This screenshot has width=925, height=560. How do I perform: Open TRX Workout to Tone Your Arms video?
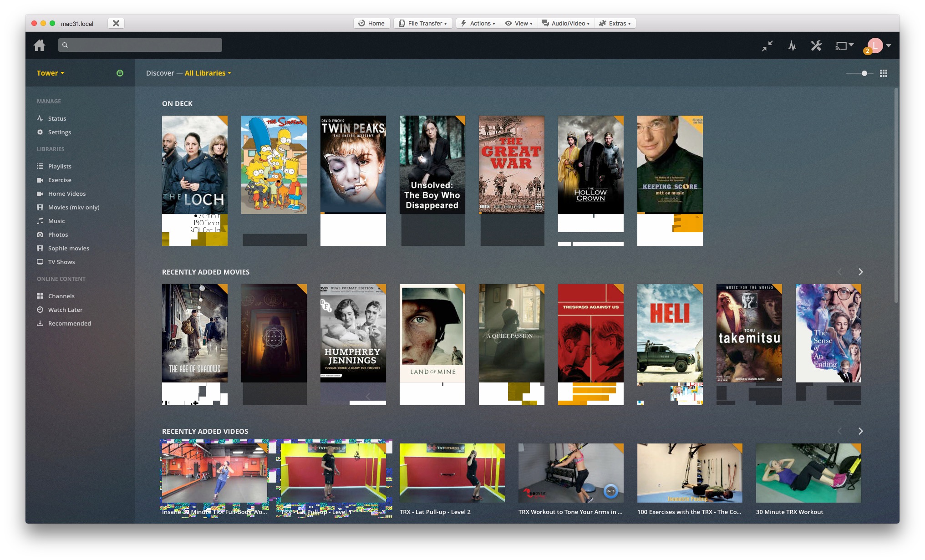point(571,473)
